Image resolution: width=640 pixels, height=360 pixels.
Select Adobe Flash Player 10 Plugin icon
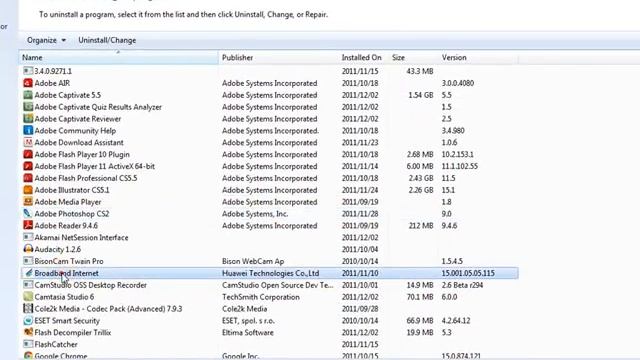click(28, 154)
